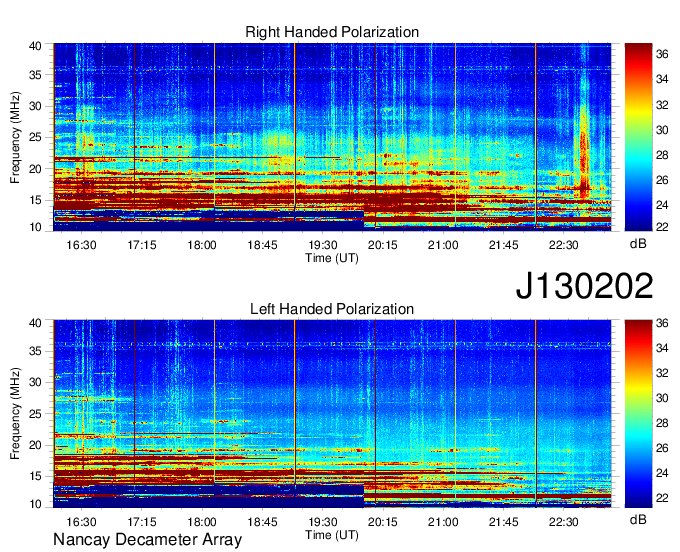Click the 16:30 time tick of Right Handed plot
This screenshot has height=552, width=680.
click(x=81, y=245)
